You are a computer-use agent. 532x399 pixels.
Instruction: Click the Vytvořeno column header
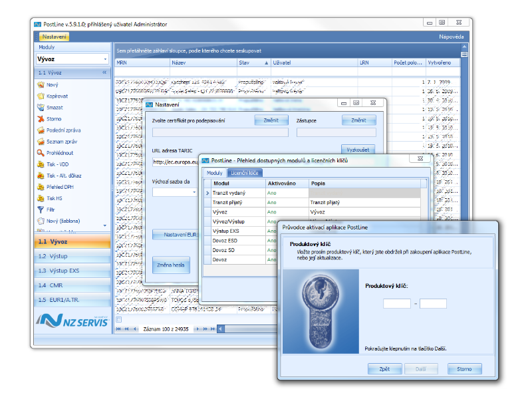(x=443, y=63)
